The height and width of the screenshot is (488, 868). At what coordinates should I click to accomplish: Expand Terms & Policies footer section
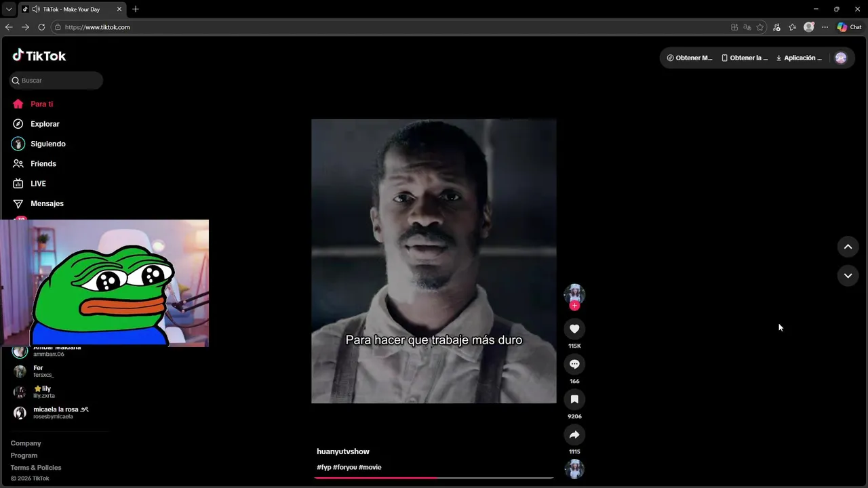click(x=36, y=468)
